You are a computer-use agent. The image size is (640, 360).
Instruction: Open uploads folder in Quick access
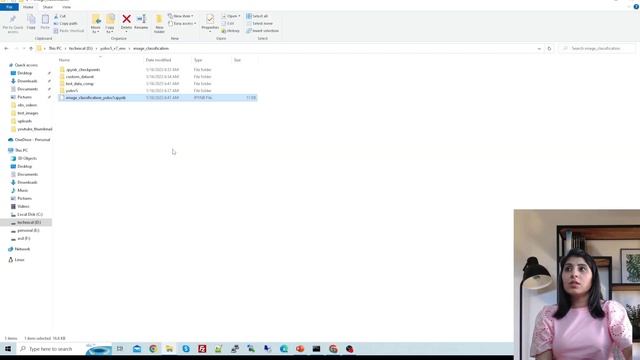[x=24, y=121]
